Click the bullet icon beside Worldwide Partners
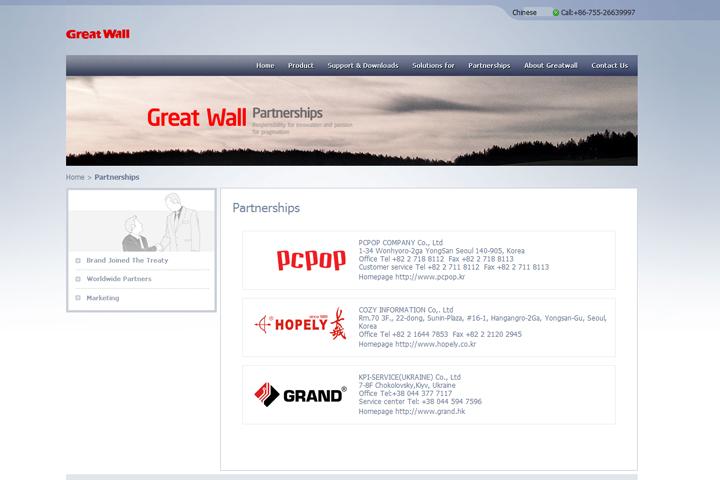The width and height of the screenshot is (720, 480). click(x=78, y=279)
